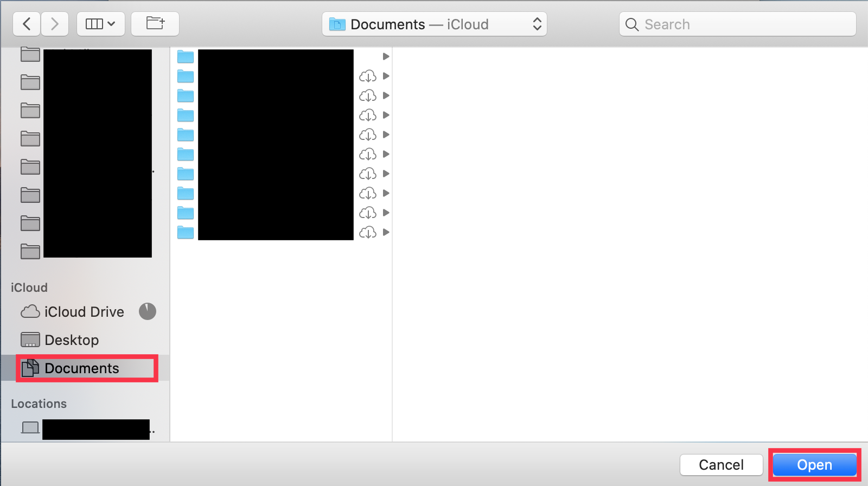
Task: Select Desktop in the sidebar
Action: click(72, 340)
